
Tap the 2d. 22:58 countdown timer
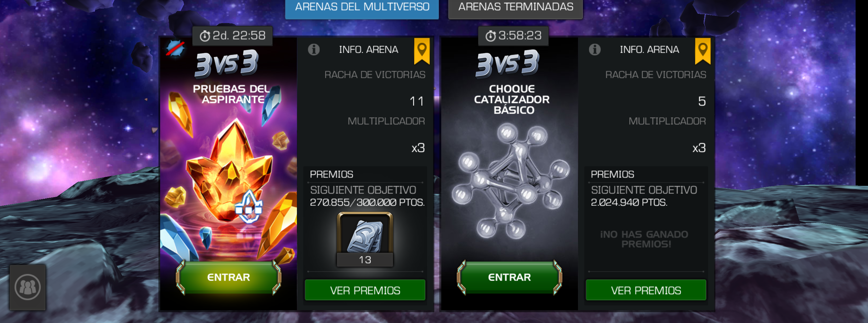(x=232, y=36)
